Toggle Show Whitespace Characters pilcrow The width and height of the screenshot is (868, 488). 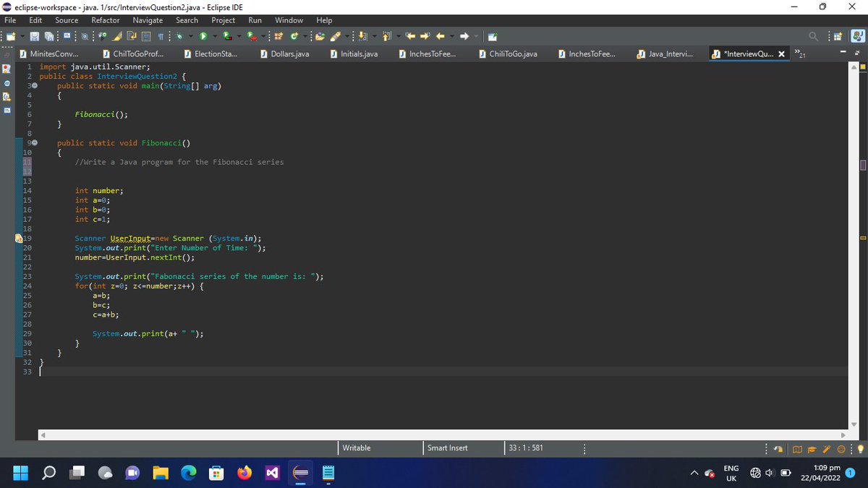coord(161,36)
